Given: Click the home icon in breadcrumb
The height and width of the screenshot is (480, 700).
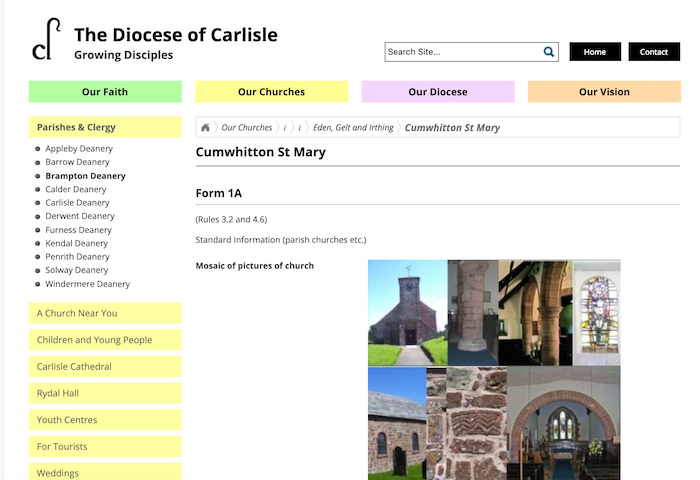Looking at the screenshot, I should coord(206,128).
